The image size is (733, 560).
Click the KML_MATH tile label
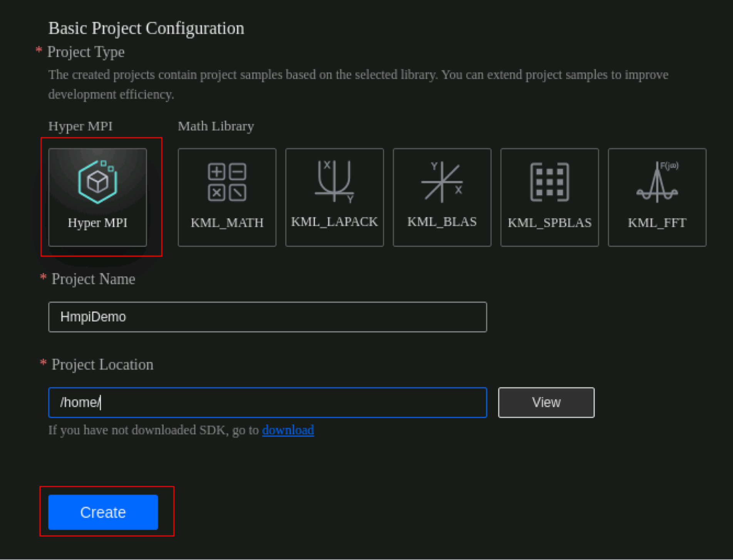[x=227, y=223]
